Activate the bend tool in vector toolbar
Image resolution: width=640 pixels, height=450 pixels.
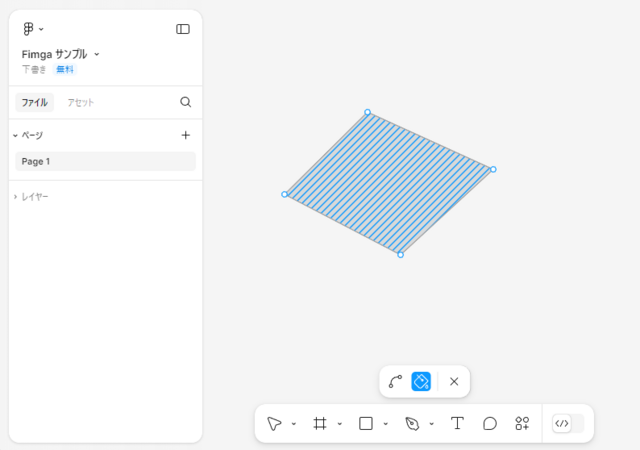coord(395,381)
